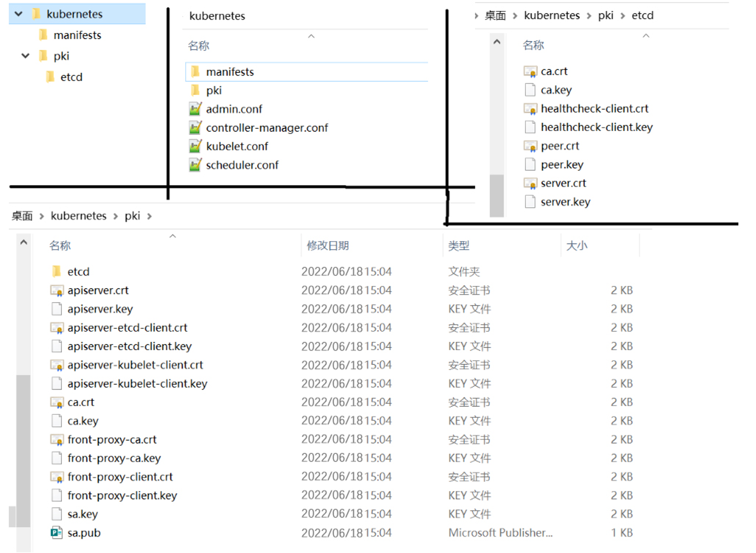The width and height of the screenshot is (756, 553).
Task: Select apiserver-etcd-client.crt certificate icon
Action: pos(57,327)
